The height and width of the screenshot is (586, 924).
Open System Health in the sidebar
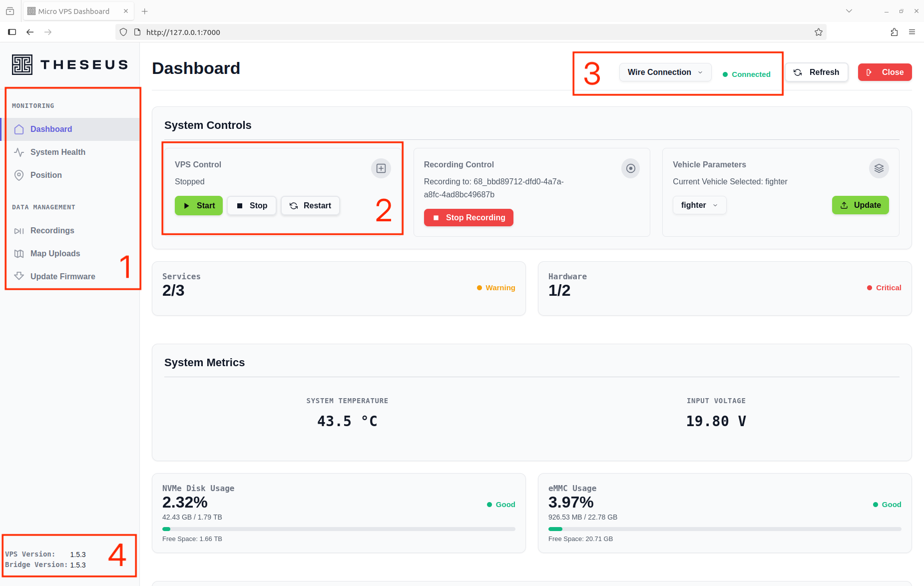pyautogui.click(x=58, y=152)
